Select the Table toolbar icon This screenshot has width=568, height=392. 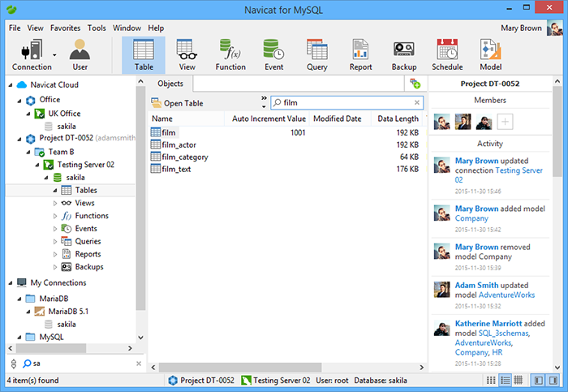tap(144, 55)
